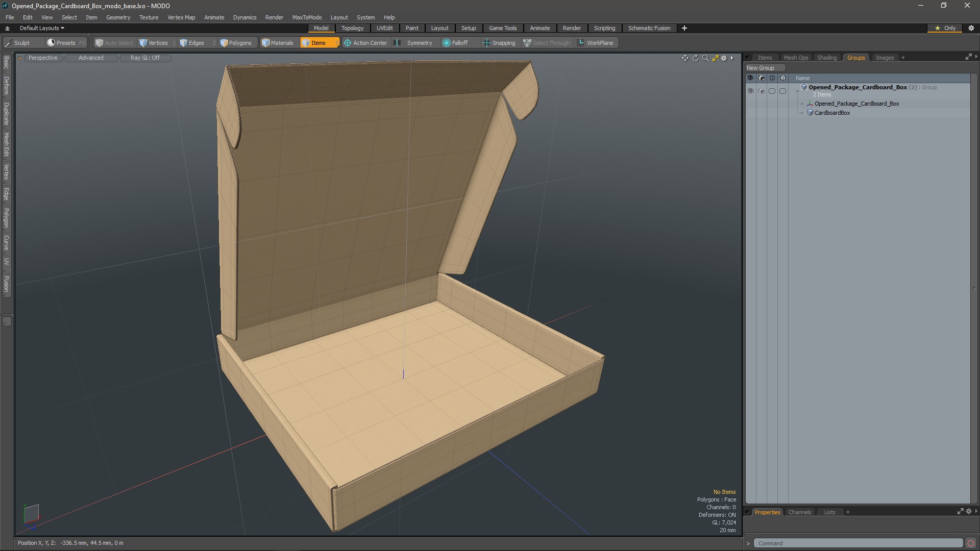Click the Name column header
980x551 pixels.
point(802,78)
